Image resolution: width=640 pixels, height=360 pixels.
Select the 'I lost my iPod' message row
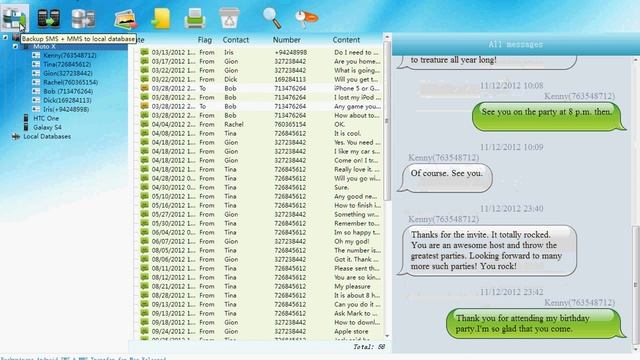click(x=260, y=97)
